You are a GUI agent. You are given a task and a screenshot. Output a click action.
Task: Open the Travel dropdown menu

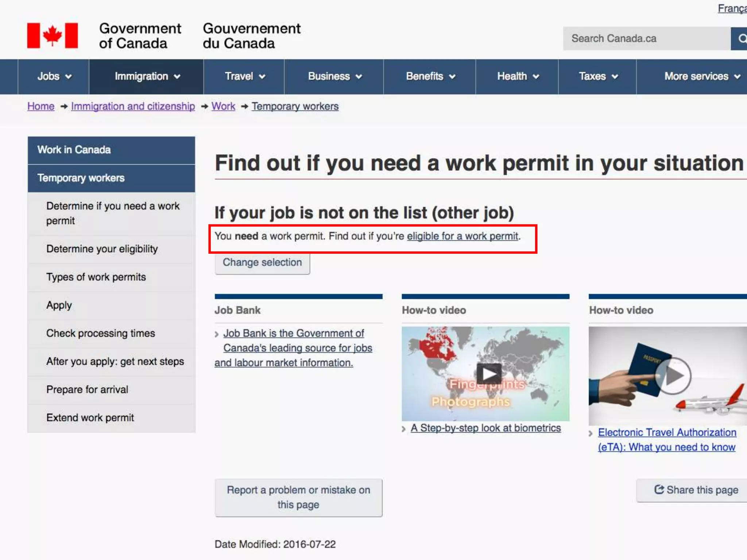(244, 77)
